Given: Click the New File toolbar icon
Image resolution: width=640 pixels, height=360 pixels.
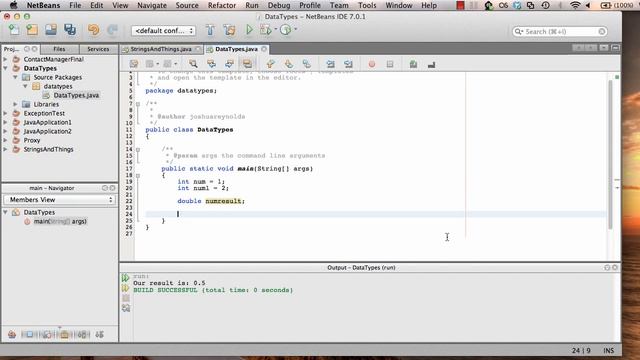Looking at the screenshot, I should coord(14,30).
